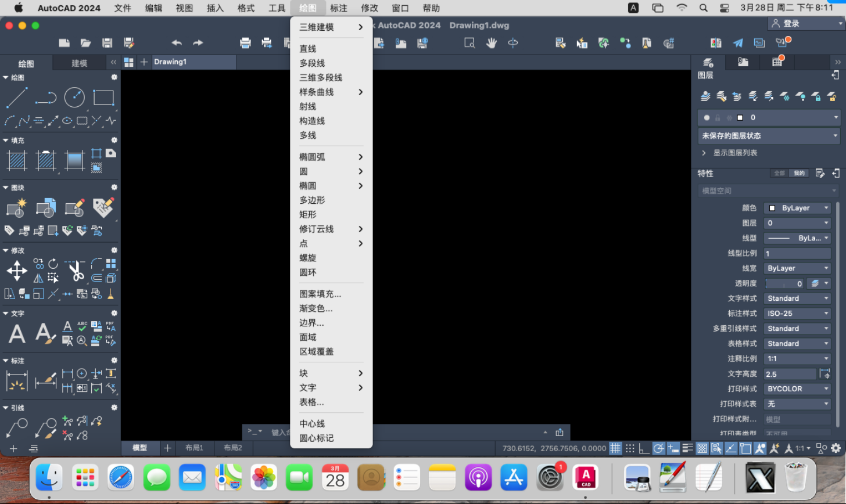Click the Spell Check ABC icon
The height and width of the screenshot is (504, 846).
tap(82, 326)
